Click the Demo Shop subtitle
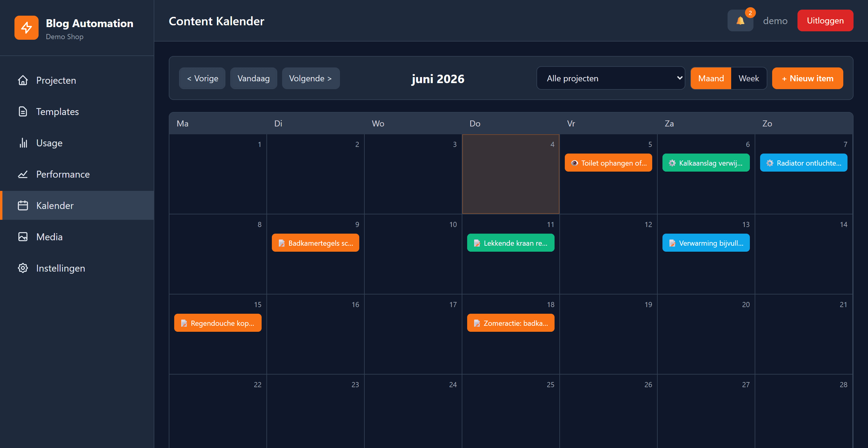 coord(64,37)
